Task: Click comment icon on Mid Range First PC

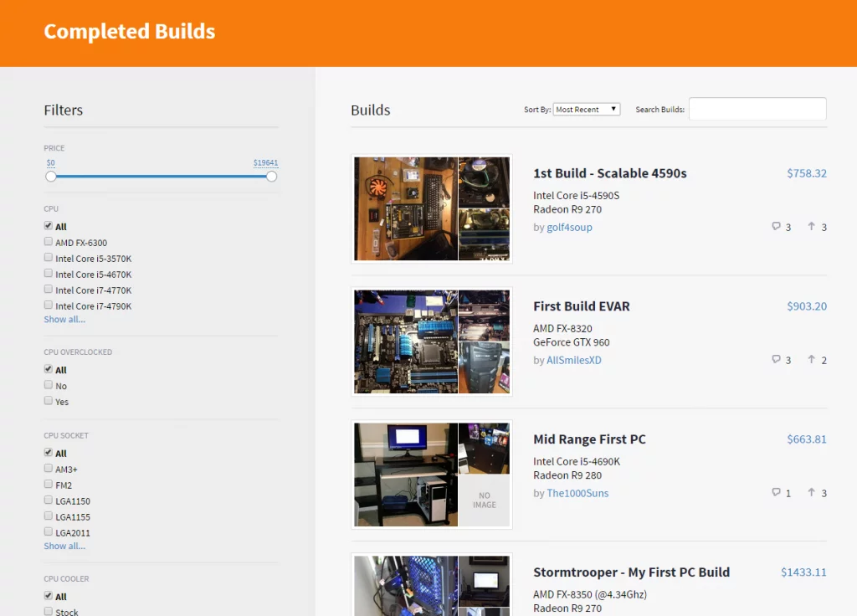Action: [776, 493]
